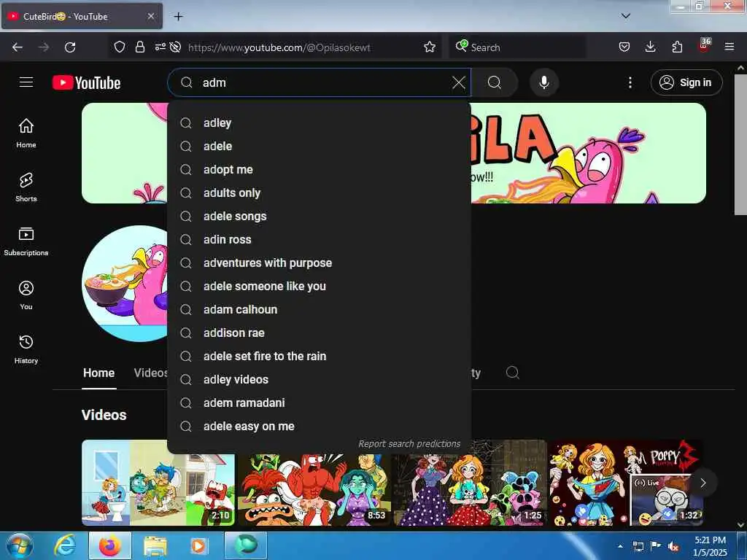Open Shorts in the left sidebar
The image size is (747, 560).
coord(26,187)
